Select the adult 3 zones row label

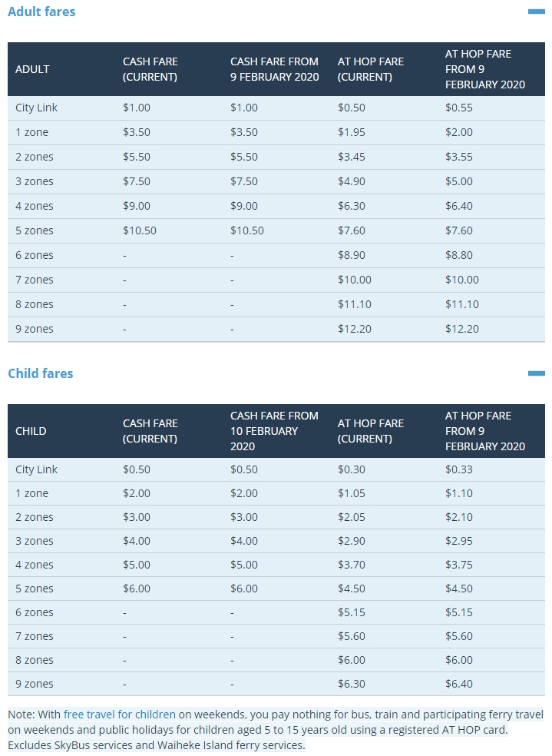click(35, 181)
